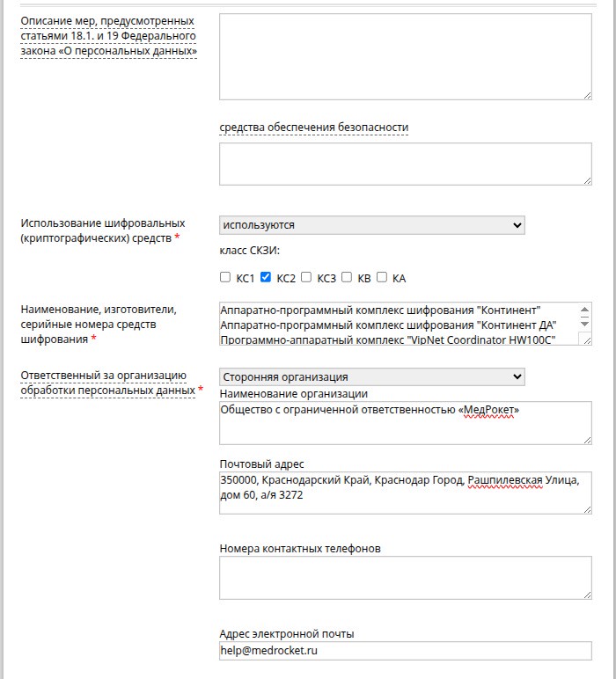Enable the КС3 class checkbox
This screenshot has height=679, width=616.
pyautogui.click(x=306, y=277)
